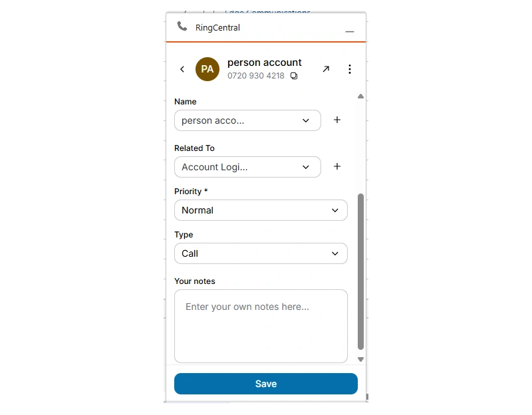Add new Name record with plus
Screen dimensions: 532x415
point(337,120)
